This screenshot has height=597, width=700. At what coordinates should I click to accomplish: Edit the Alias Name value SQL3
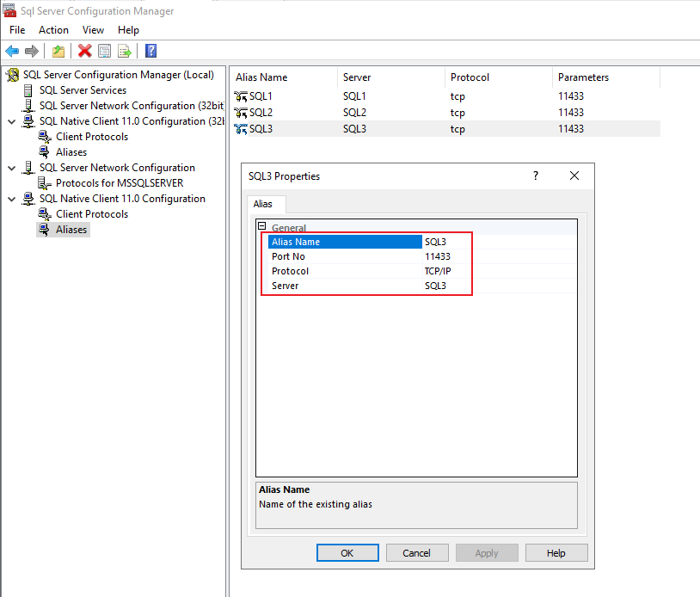pyautogui.click(x=499, y=242)
